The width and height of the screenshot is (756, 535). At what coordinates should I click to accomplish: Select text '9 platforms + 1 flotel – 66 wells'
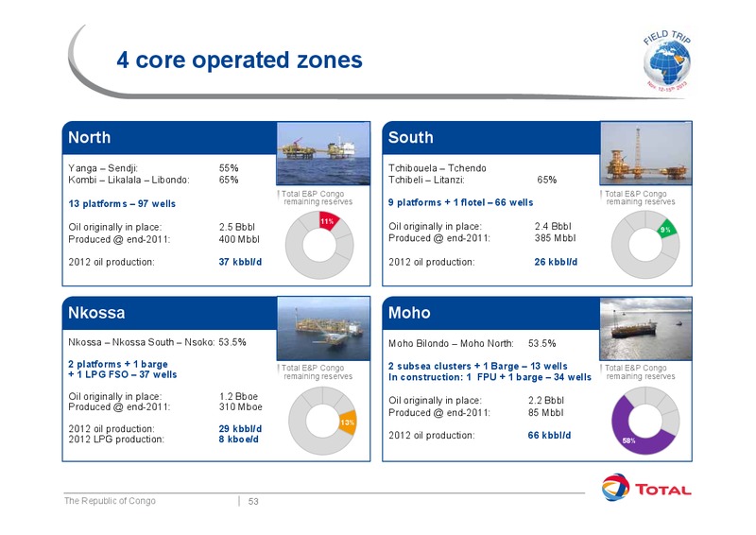[x=460, y=202]
